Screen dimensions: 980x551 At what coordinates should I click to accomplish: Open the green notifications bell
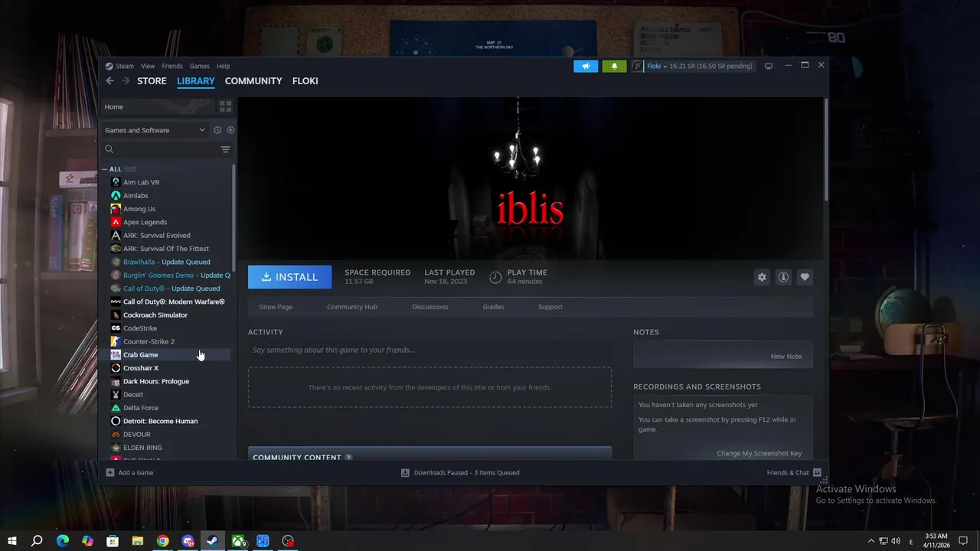click(x=614, y=66)
